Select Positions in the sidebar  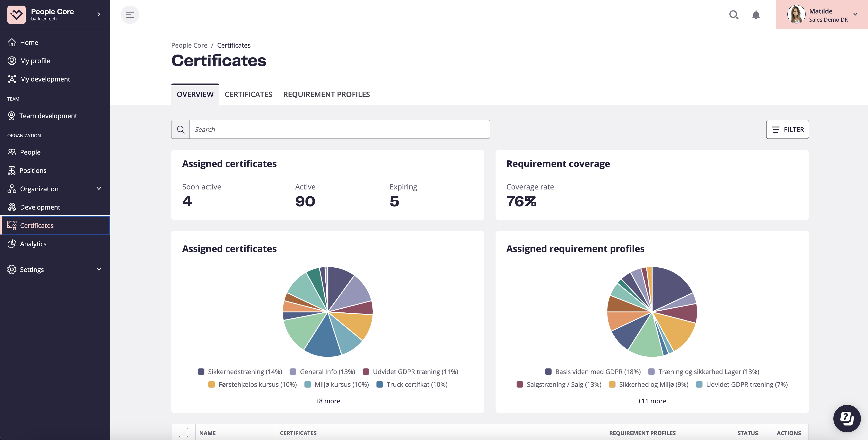pyautogui.click(x=34, y=170)
